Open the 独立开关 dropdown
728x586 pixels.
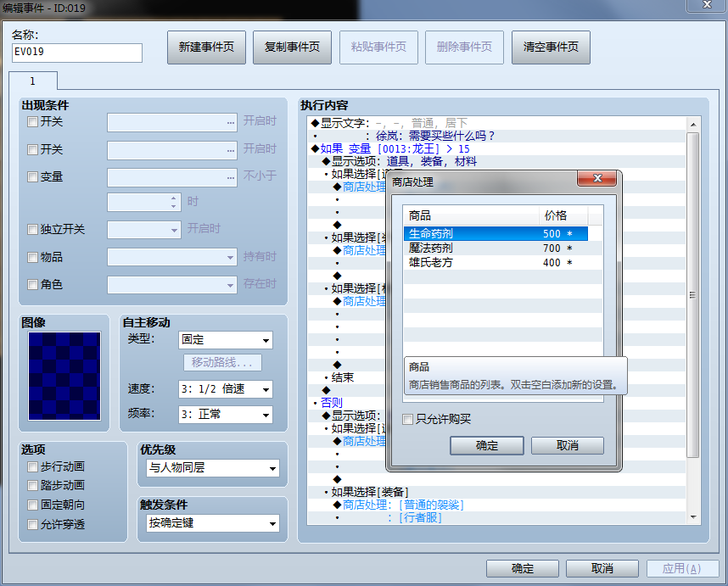(x=144, y=230)
